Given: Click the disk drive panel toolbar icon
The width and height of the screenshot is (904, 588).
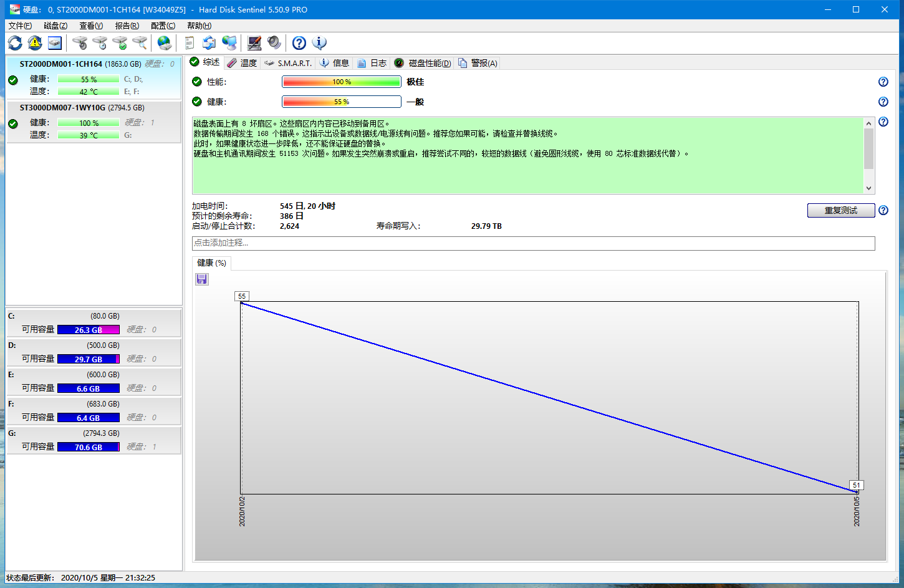Looking at the screenshot, I should click(55, 43).
